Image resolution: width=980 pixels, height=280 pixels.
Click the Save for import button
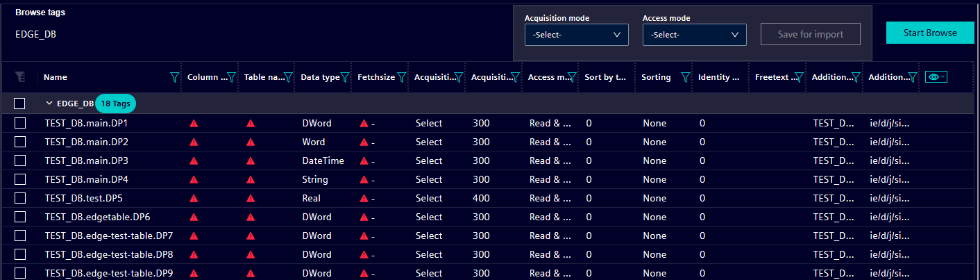pos(810,34)
